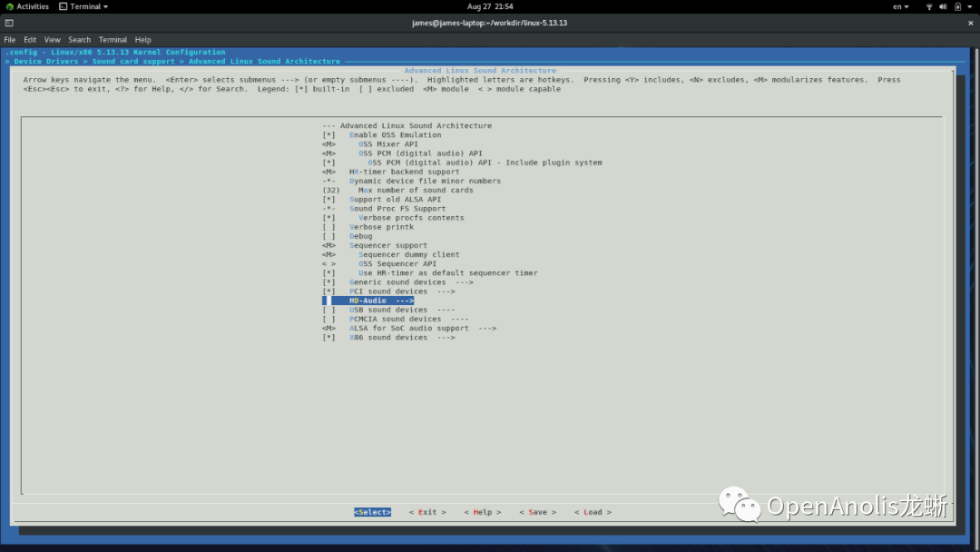Click the Exit button

point(427,512)
